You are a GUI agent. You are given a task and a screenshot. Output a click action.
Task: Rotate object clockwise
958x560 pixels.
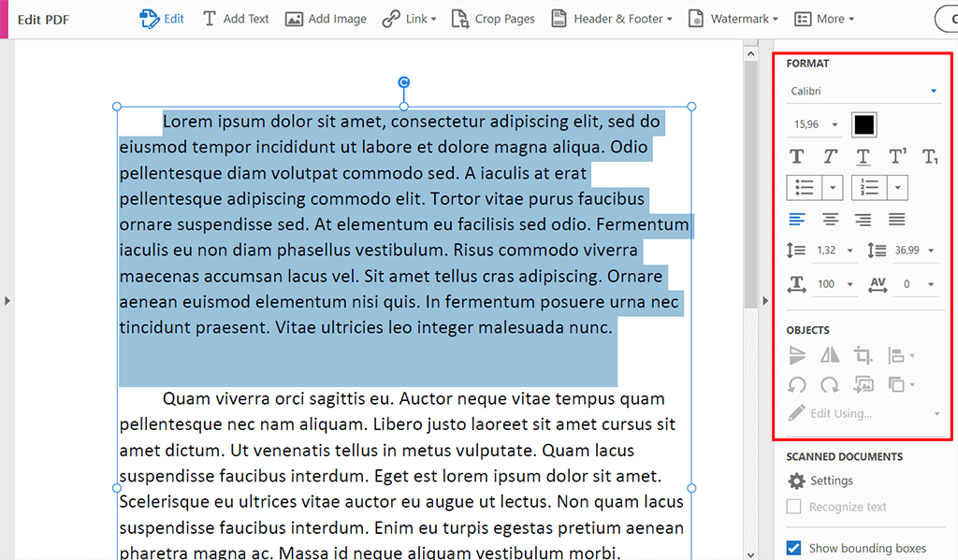(830, 385)
